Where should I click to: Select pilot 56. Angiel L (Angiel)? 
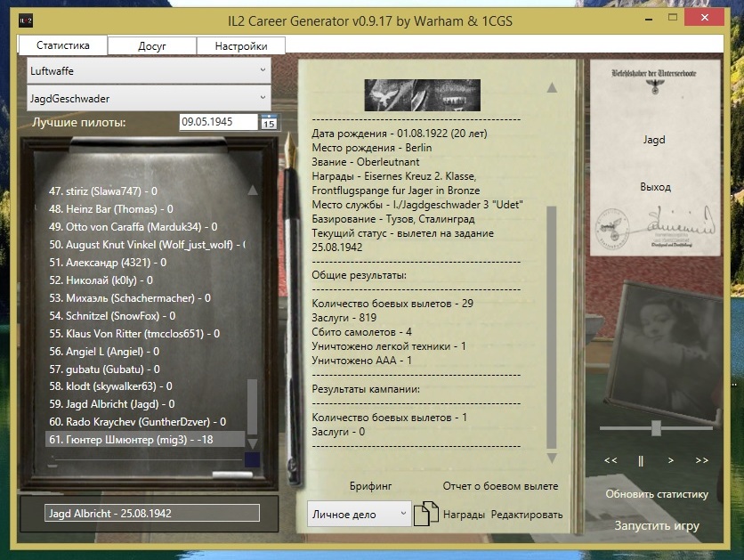pos(104,352)
